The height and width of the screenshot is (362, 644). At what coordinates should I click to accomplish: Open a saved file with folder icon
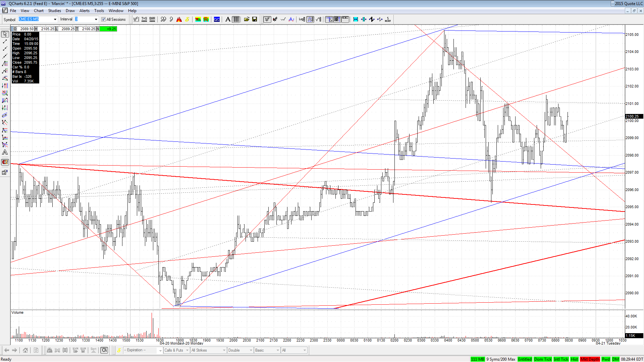point(247,19)
